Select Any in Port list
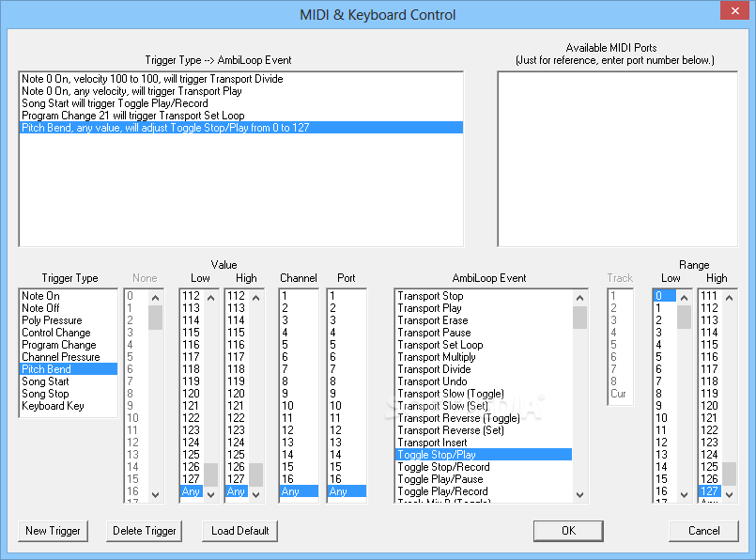This screenshot has height=560, width=756. (347, 491)
